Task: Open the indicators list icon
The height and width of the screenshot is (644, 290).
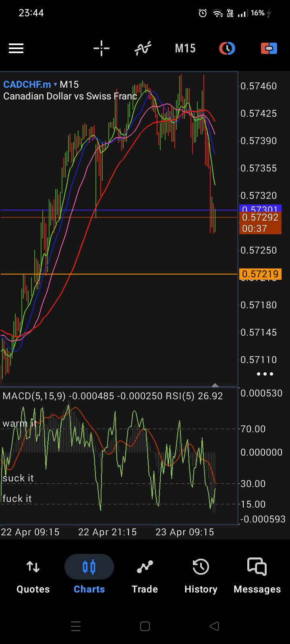Action: pyautogui.click(x=143, y=49)
